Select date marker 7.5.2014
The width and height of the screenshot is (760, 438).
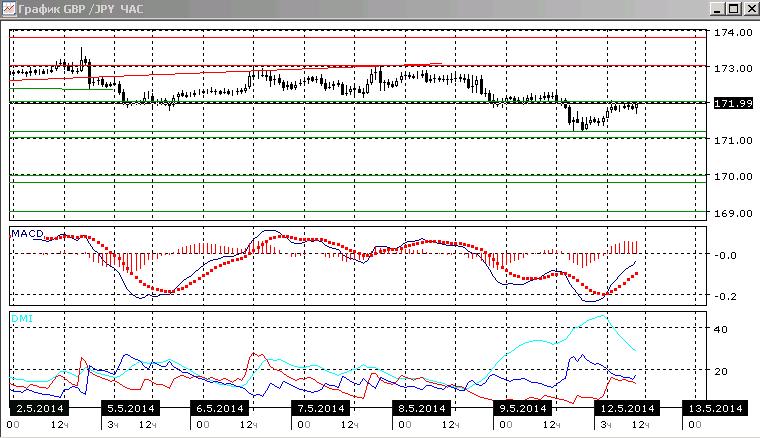(x=321, y=408)
